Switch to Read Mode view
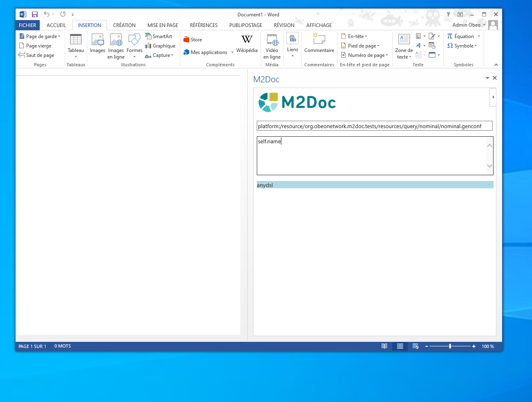 tap(384, 346)
